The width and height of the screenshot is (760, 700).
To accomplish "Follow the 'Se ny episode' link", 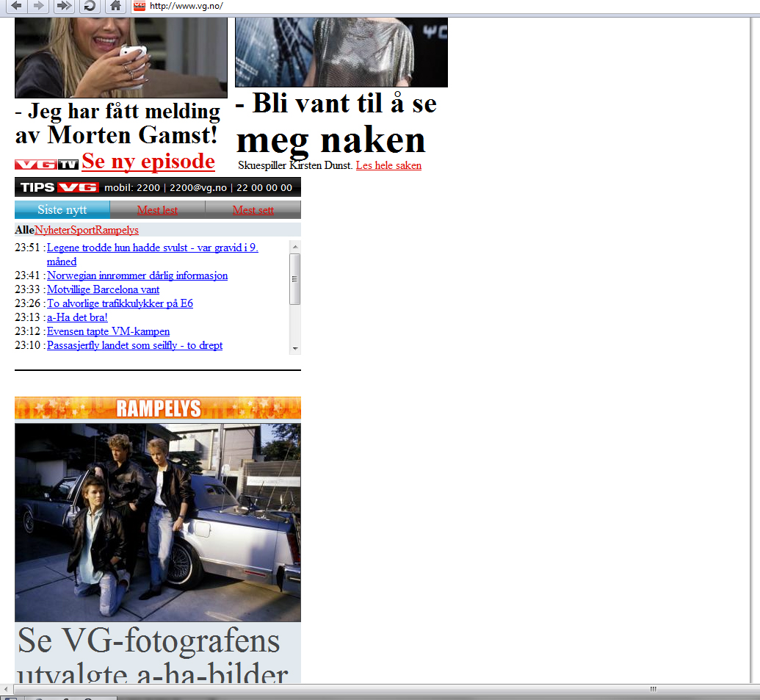I will (148, 161).
